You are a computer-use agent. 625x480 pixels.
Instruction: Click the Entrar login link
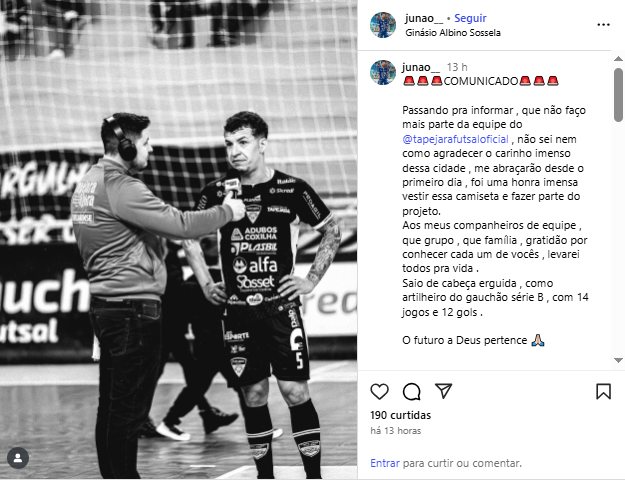click(x=385, y=463)
